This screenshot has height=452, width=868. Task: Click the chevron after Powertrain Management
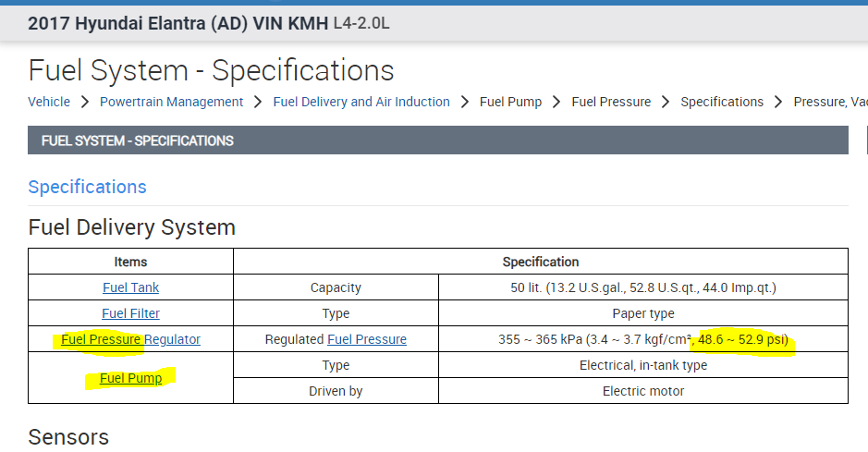pyautogui.click(x=258, y=102)
